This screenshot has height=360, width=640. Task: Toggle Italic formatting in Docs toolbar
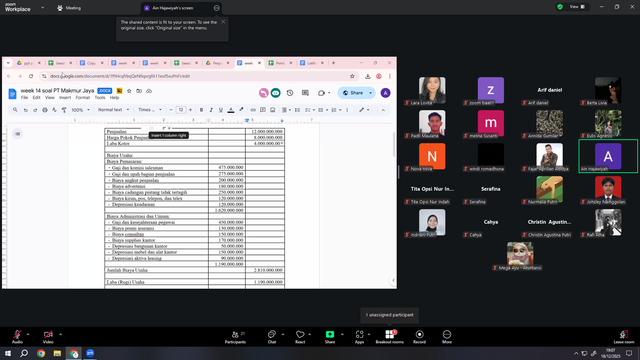211,110
